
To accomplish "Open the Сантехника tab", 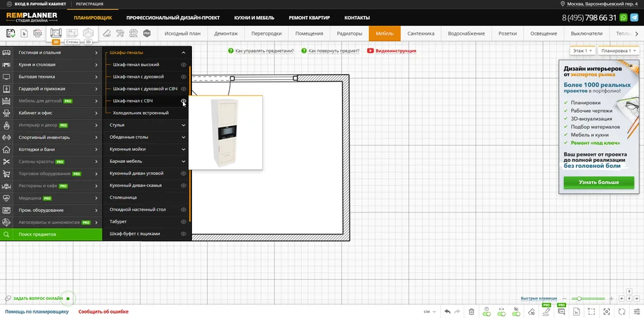I will [421, 33].
